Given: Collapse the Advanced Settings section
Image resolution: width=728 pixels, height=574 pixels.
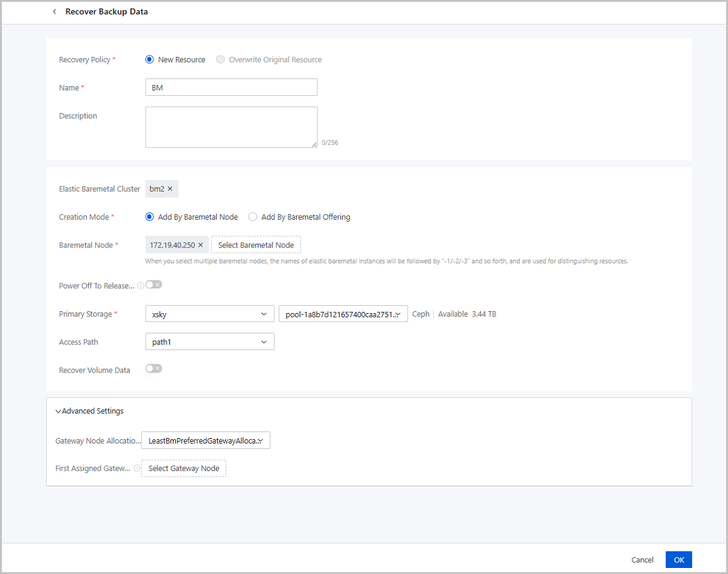Looking at the screenshot, I should 90,411.
